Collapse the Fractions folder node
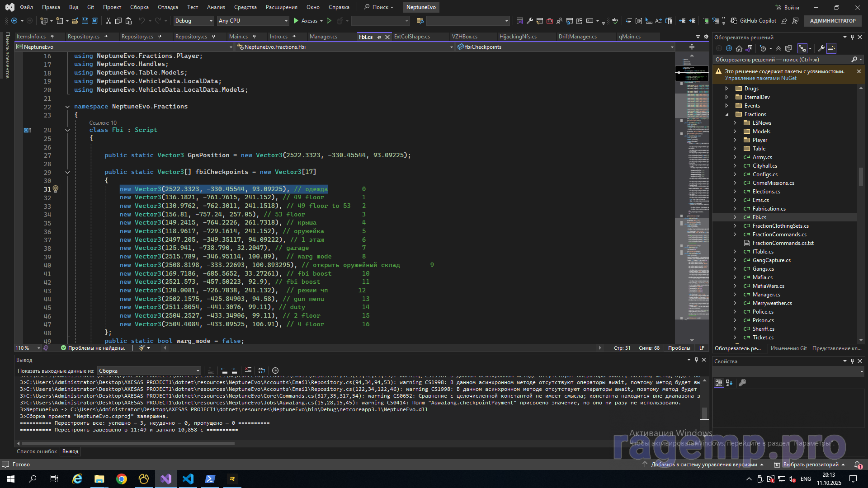The height and width of the screenshot is (488, 868). click(x=727, y=114)
